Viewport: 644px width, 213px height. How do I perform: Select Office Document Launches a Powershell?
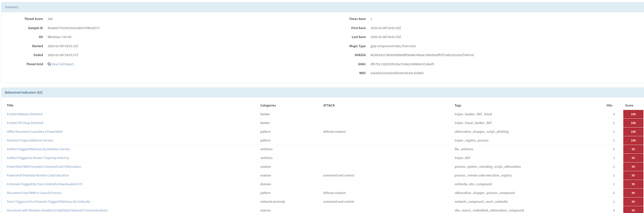(35, 132)
